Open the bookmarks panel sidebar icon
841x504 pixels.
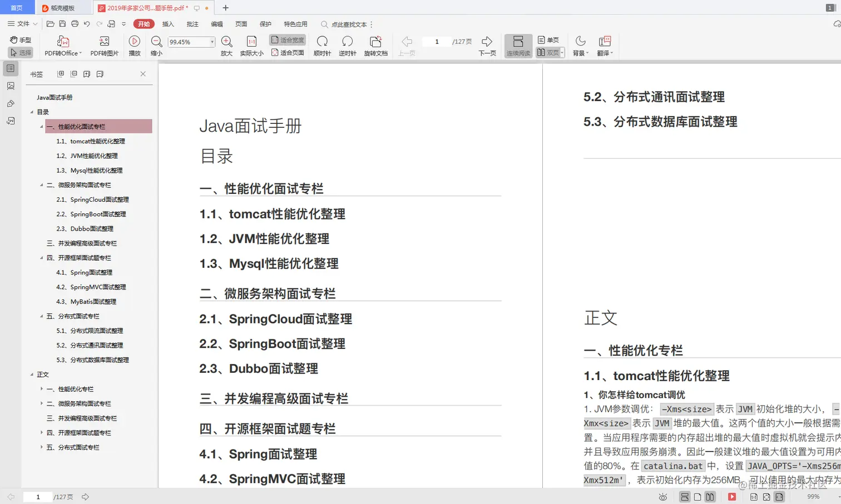pyautogui.click(x=11, y=68)
